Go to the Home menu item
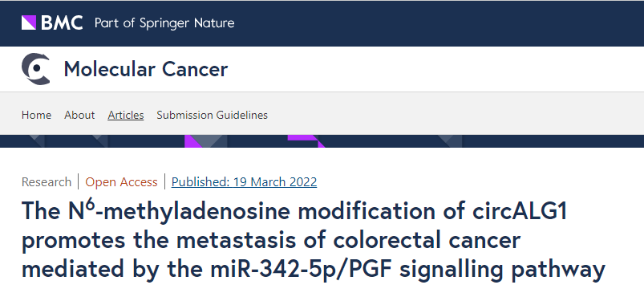 tap(37, 115)
